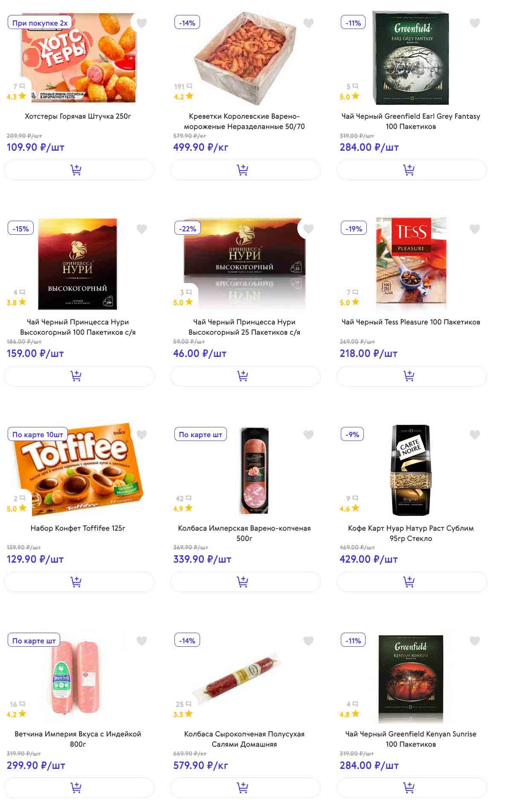The width and height of the screenshot is (511, 812).
Task: Click the 'При покупке 2х' promo badge
Action: pyautogui.click(x=40, y=23)
